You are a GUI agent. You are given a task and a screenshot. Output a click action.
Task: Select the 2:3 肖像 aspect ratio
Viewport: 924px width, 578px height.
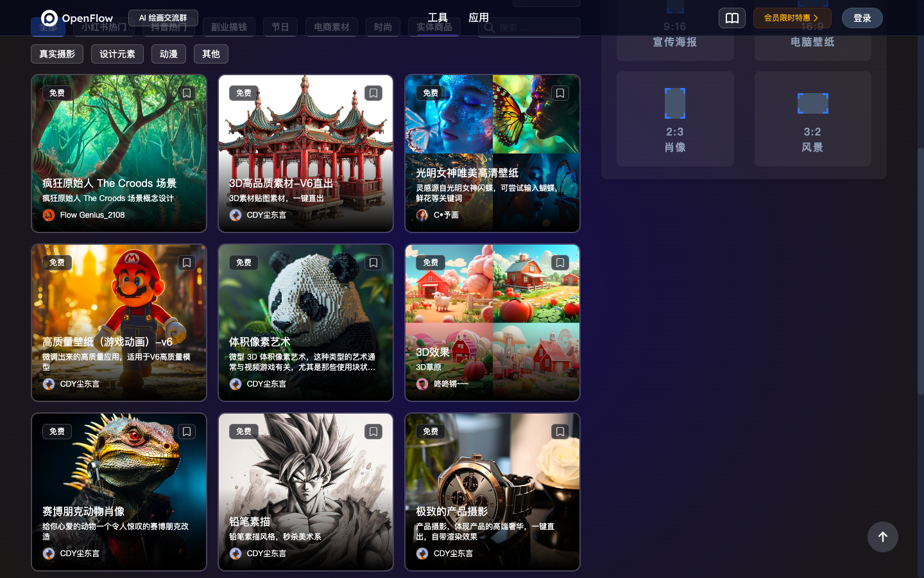(675, 119)
